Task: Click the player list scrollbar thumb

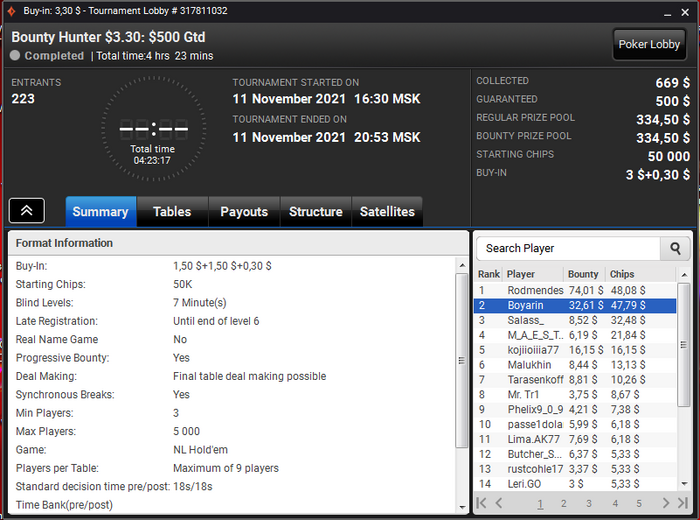Action: tap(683, 345)
